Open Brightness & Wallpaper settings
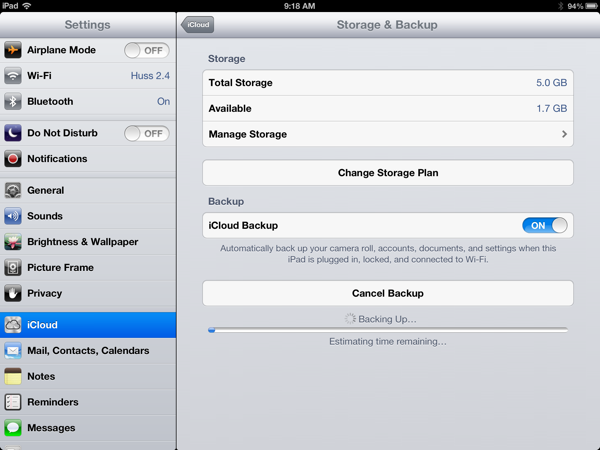Image resolution: width=600 pixels, height=450 pixels. tap(82, 242)
